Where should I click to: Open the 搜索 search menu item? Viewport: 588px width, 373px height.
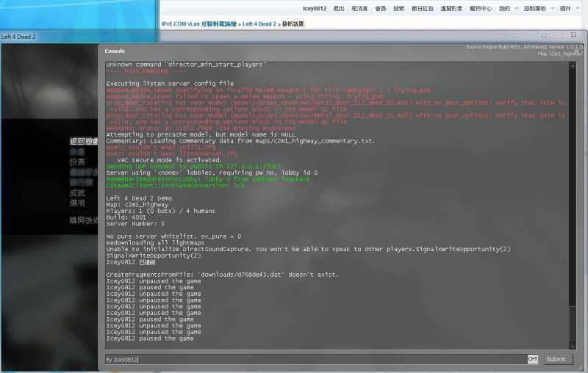(x=398, y=9)
